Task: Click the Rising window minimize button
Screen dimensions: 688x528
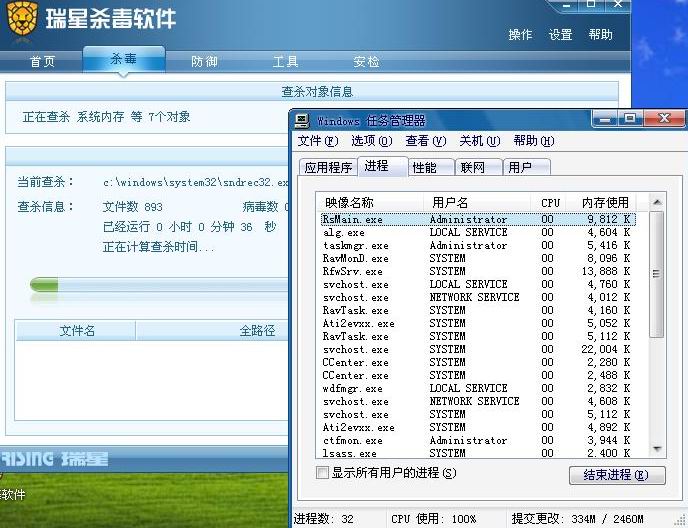Action: point(566,5)
